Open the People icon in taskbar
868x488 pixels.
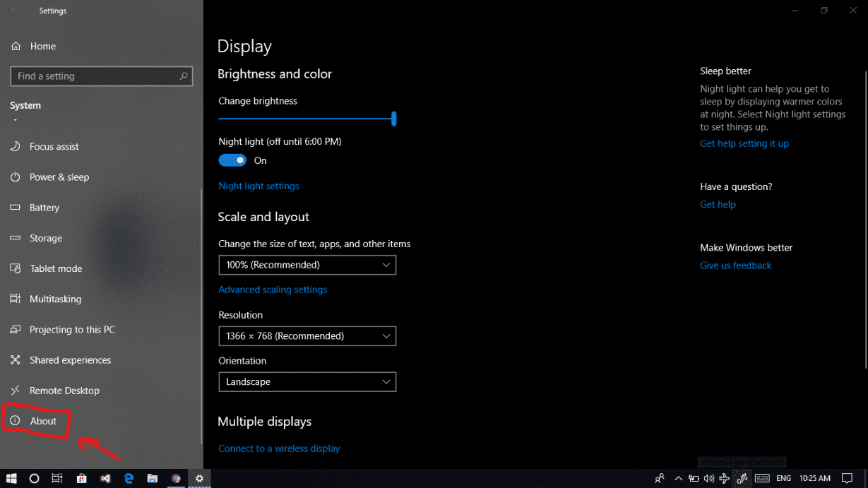[x=660, y=478]
